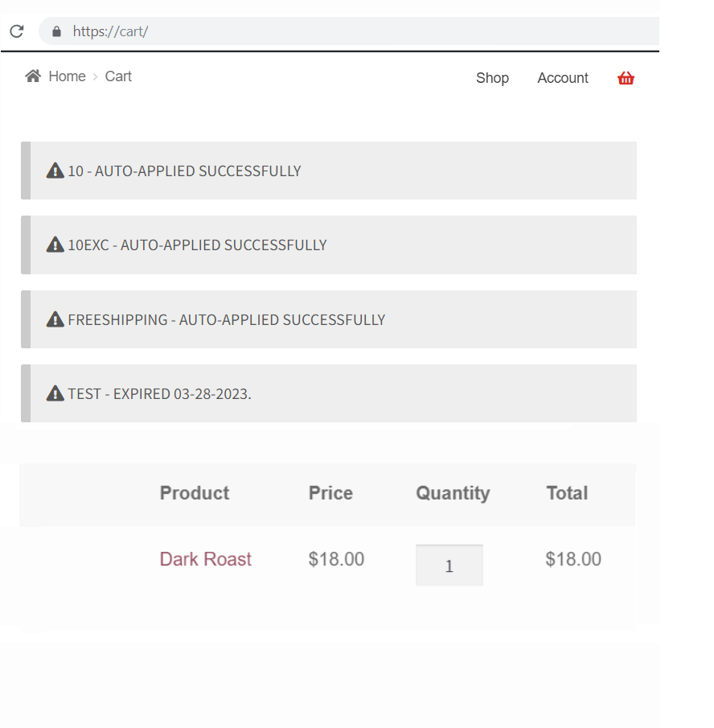Open the red shopping basket icon
Viewport: 714px width, 728px height.
click(626, 78)
